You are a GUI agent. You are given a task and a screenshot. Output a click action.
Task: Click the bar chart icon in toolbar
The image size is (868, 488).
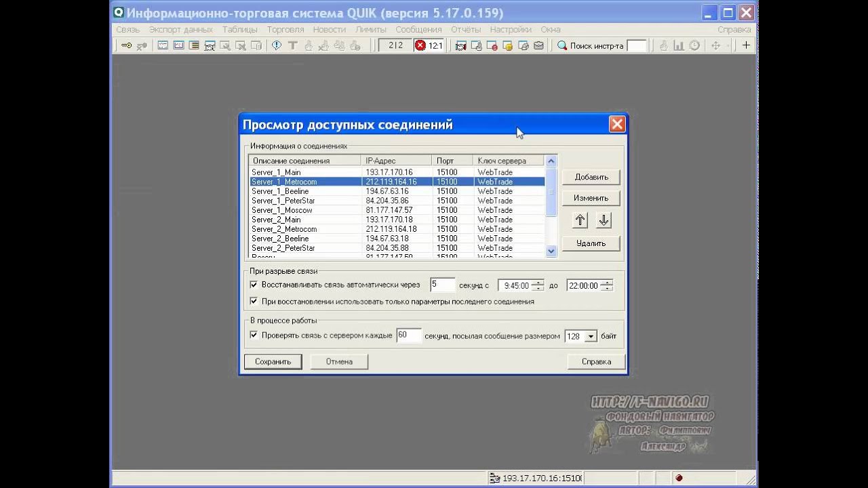click(x=679, y=45)
